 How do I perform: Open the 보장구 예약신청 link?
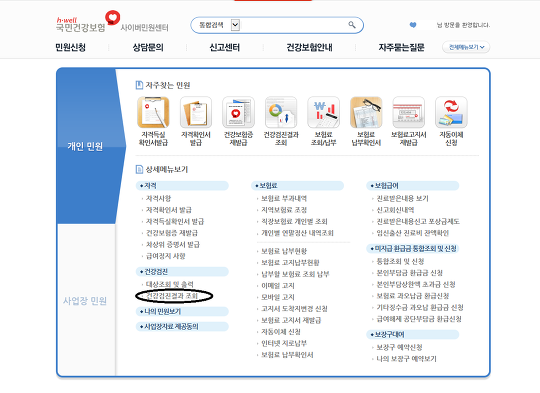tap(399, 347)
